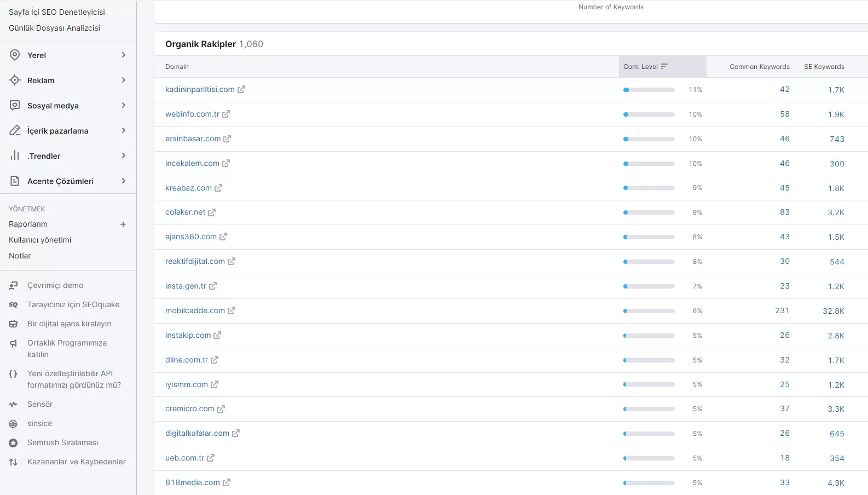Screen dimensions: 868x495
Task: Open external link icon beside ersinbasar.com
Action: coord(227,139)
